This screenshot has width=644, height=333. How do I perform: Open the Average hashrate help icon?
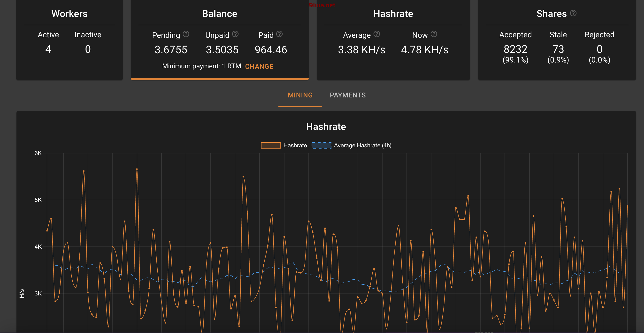[376, 34]
